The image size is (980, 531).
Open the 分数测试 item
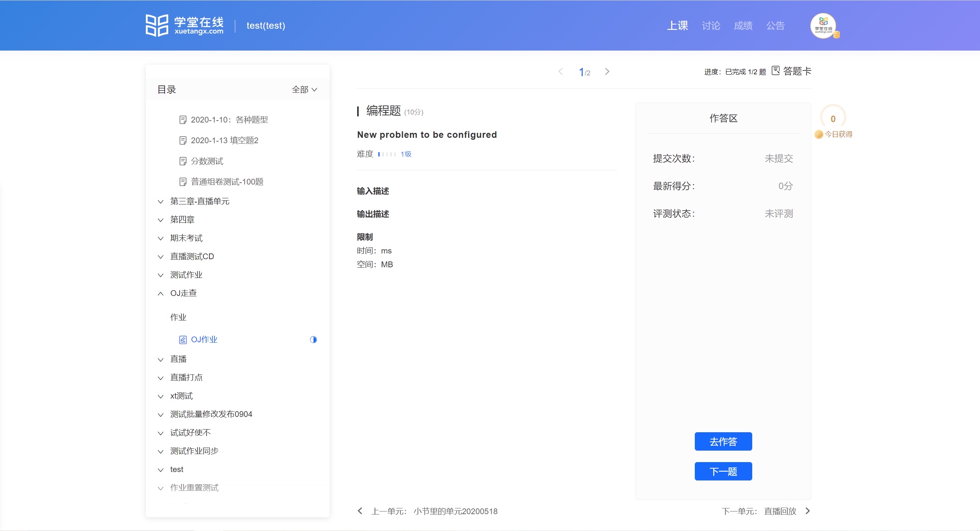point(207,161)
